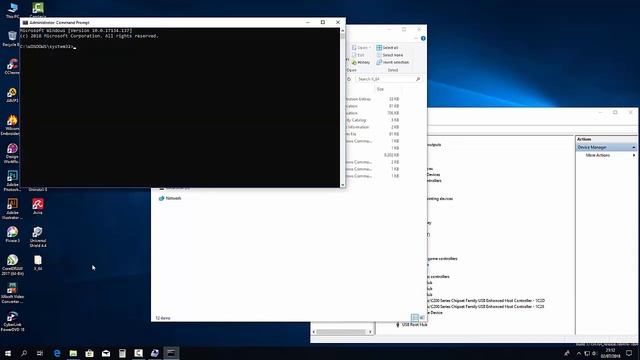Screen dimensions: 640x360
Task: Open the Action Center notification icon
Action: tap(629, 353)
